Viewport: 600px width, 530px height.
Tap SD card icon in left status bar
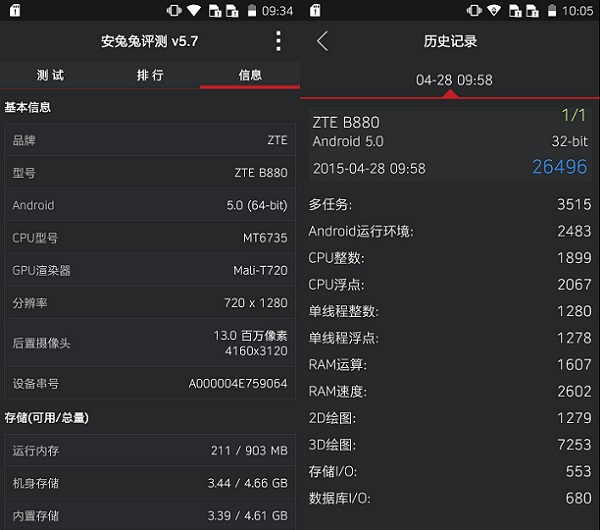pyautogui.click(x=15, y=10)
